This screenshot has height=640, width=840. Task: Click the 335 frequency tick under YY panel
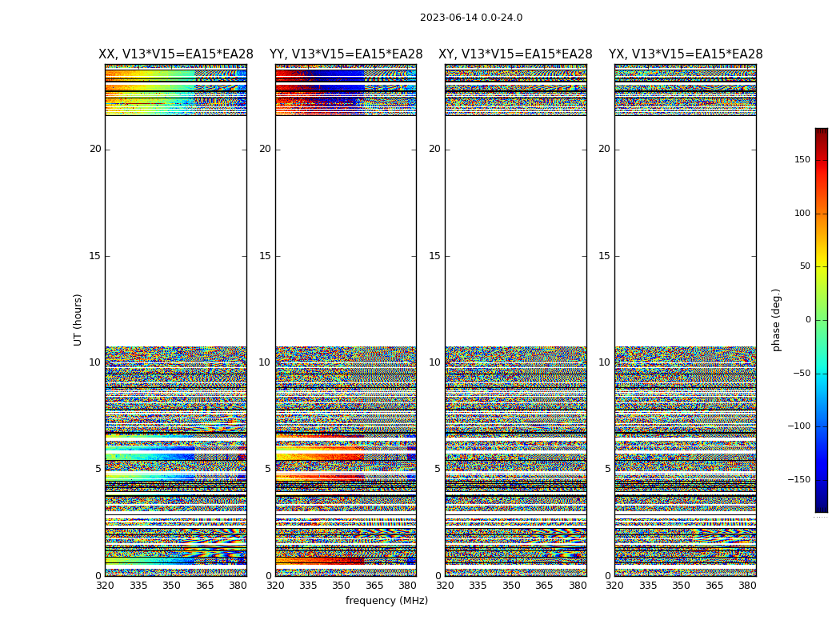(x=308, y=586)
